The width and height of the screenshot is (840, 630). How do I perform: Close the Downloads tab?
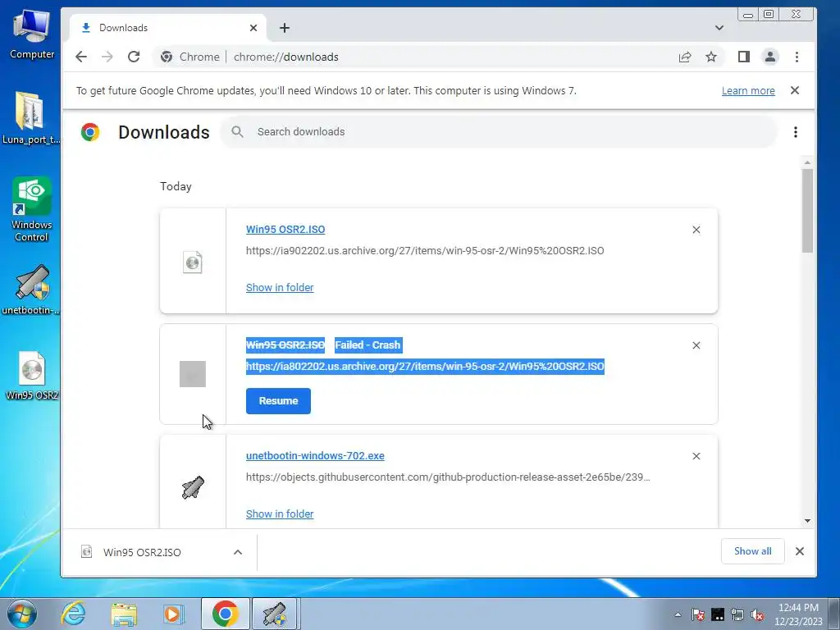pyautogui.click(x=253, y=28)
